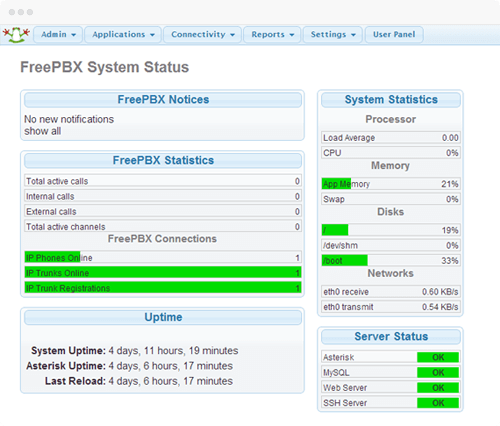Select the Swap usage row
The height and width of the screenshot is (426, 500).
391,199
